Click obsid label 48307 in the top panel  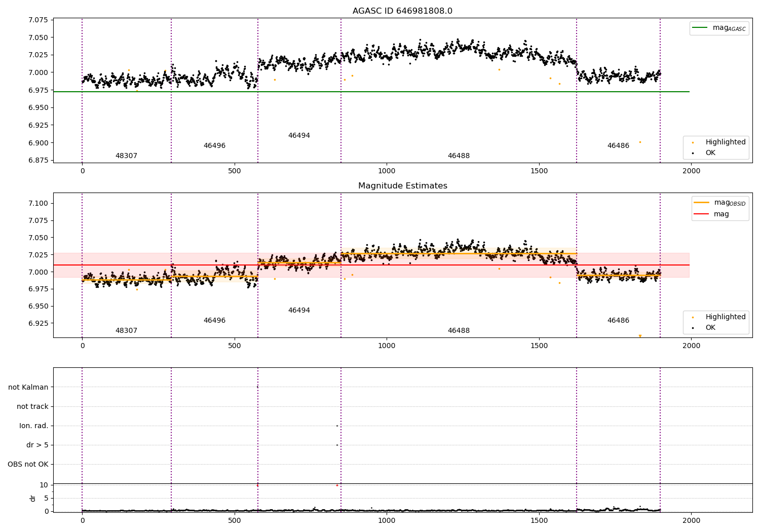tap(126, 156)
